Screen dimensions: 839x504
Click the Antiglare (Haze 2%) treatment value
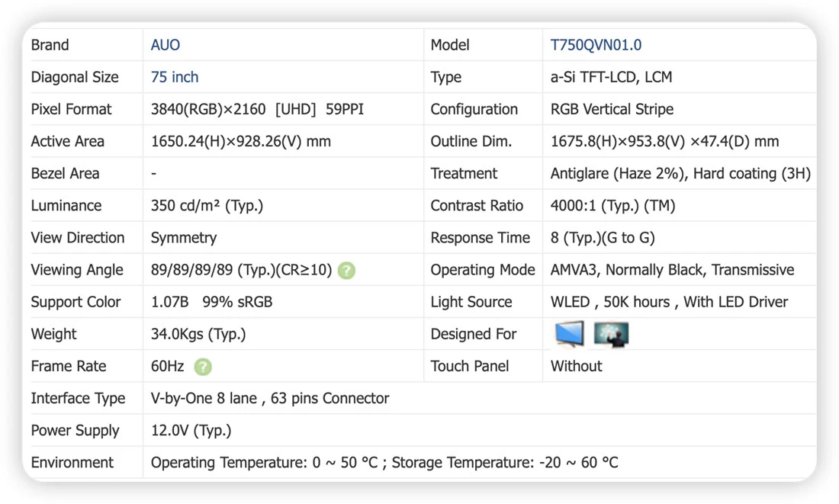[x=680, y=173]
